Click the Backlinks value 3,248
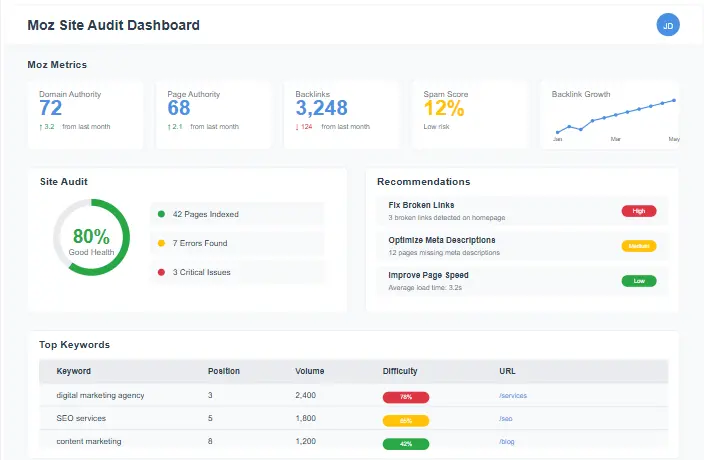This screenshot has width=704, height=460. pyautogui.click(x=321, y=108)
